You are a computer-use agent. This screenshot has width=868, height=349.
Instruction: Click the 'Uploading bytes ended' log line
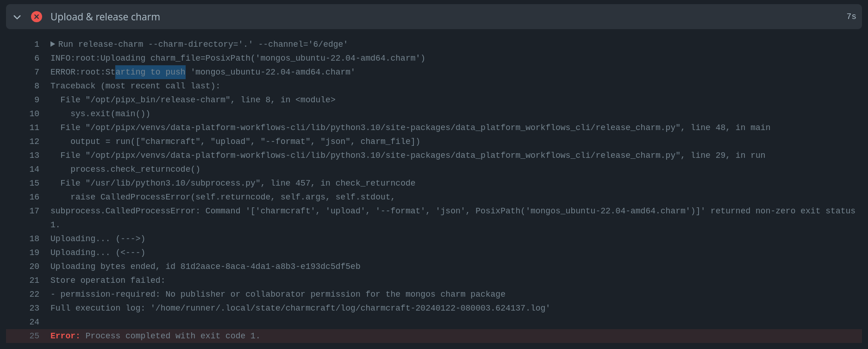(205, 267)
